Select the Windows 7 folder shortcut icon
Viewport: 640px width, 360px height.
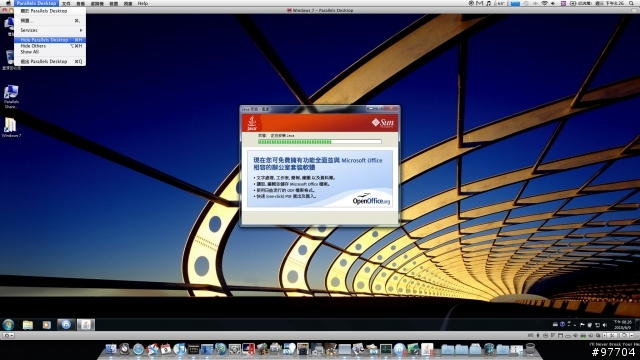[11, 127]
